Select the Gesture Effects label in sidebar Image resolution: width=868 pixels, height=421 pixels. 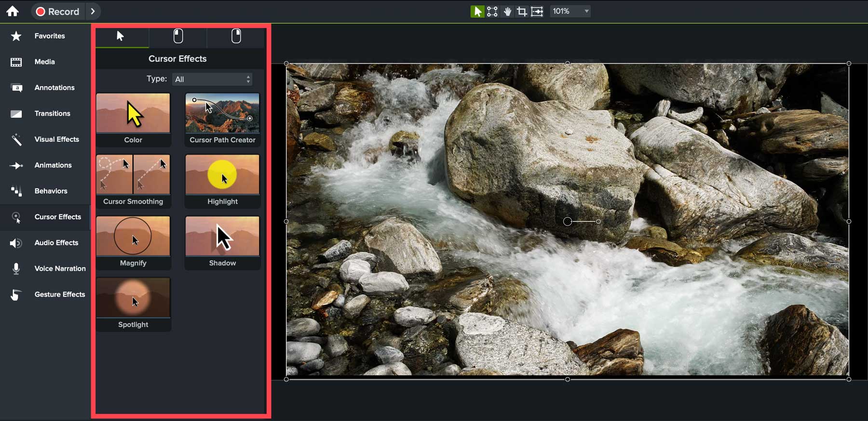click(x=60, y=294)
